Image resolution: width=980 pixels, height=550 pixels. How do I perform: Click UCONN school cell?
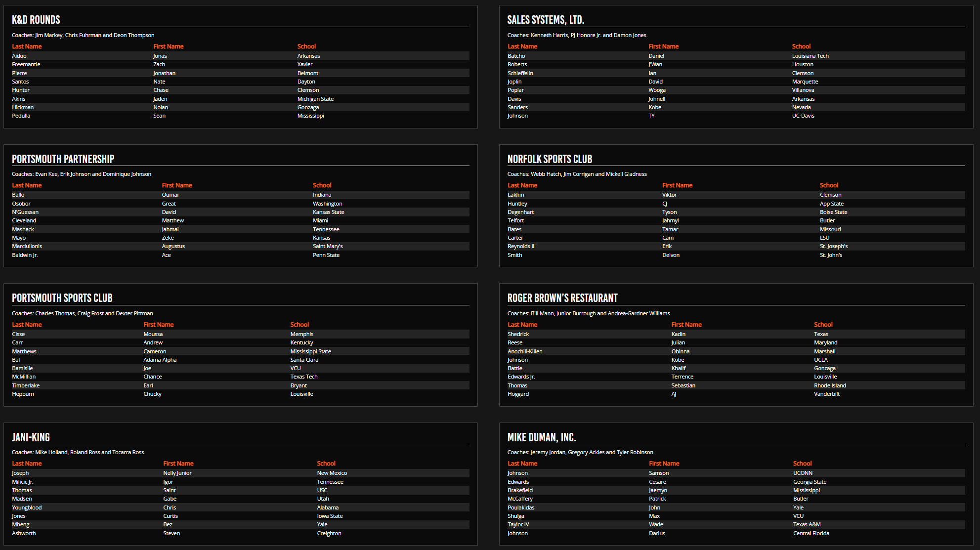click(803, 473)
